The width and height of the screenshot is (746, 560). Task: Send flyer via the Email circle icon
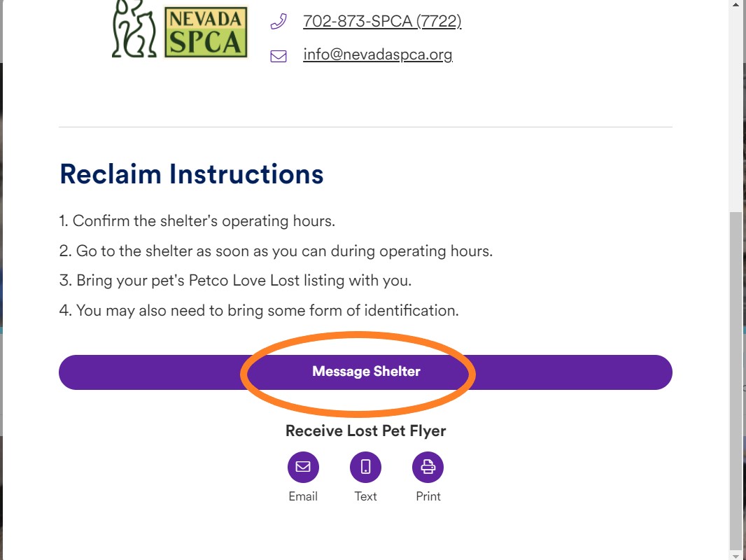click(x=303, y=467)
